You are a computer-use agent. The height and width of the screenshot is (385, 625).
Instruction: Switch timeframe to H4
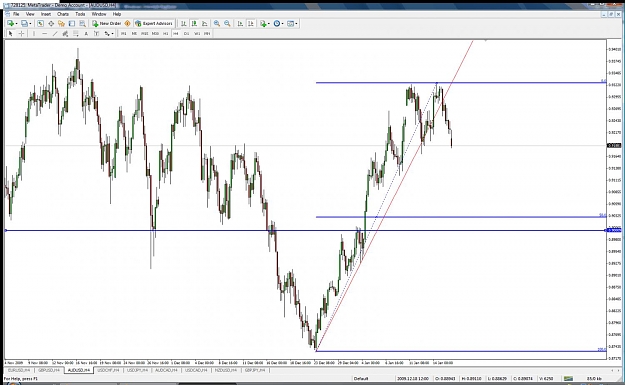[x=176, y=34]
